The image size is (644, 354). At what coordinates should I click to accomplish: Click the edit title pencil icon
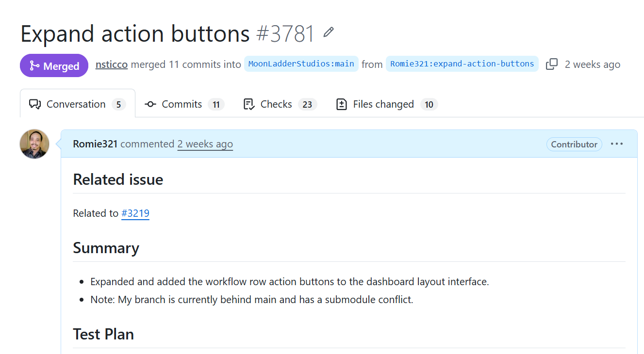pos(329,32)
